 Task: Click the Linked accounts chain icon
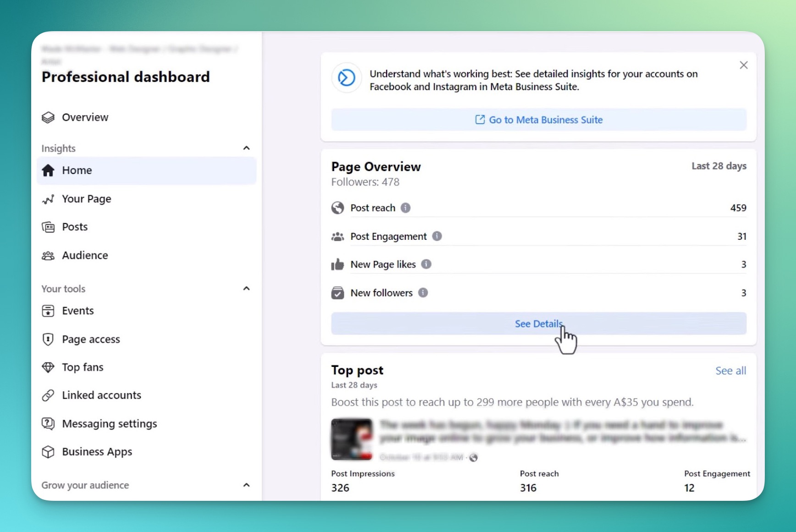[x=49, y=395]
